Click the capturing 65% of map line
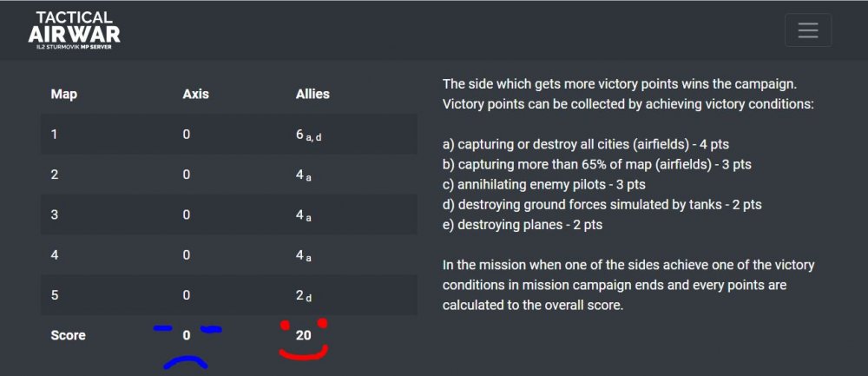 click(x=596, y=163)
